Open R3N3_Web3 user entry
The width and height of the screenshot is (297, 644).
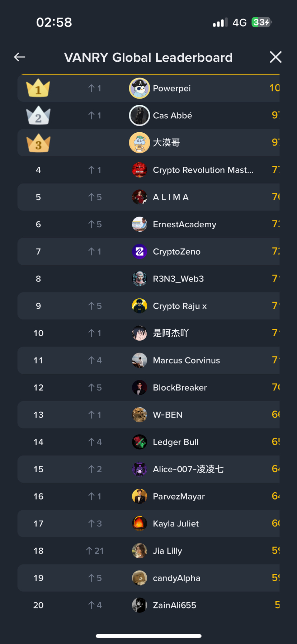178,279
